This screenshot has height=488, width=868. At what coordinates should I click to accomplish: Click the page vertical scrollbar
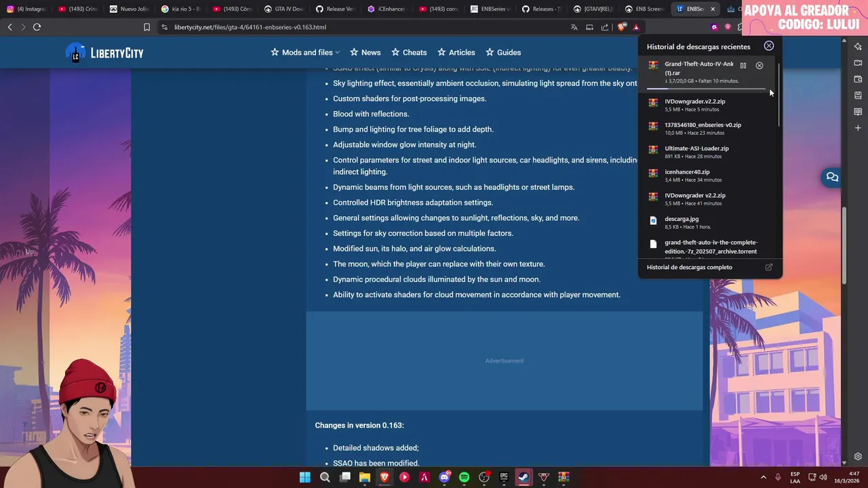pos(844,245)
